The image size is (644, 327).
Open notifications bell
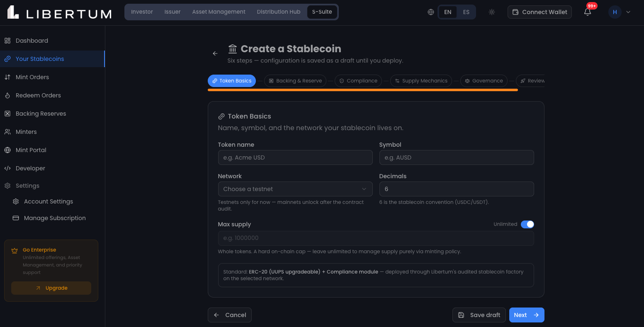pos(588,12)
